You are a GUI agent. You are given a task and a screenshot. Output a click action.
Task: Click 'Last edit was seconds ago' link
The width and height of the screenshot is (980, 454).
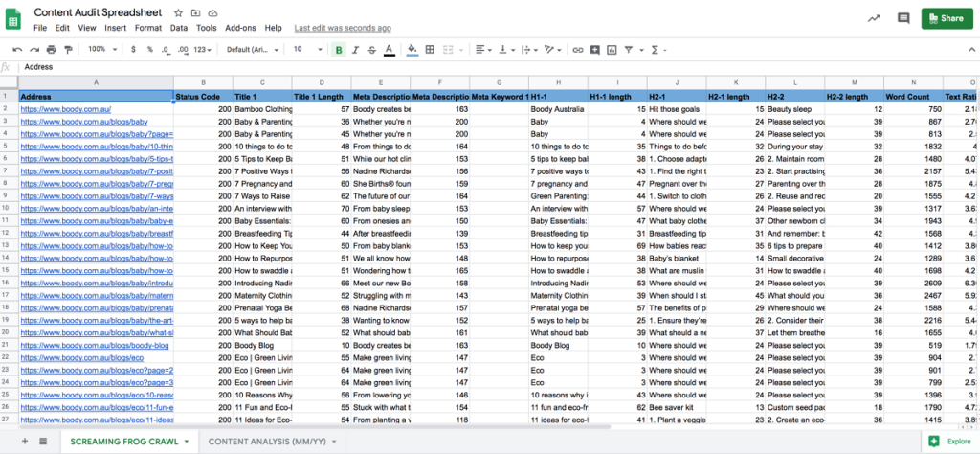click(343, 28)
